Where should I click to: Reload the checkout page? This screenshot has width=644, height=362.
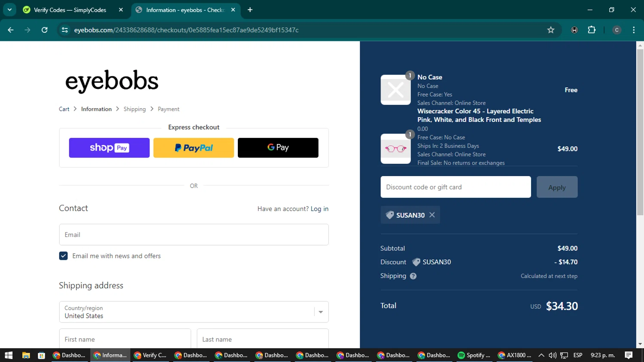tap(44, 30)
